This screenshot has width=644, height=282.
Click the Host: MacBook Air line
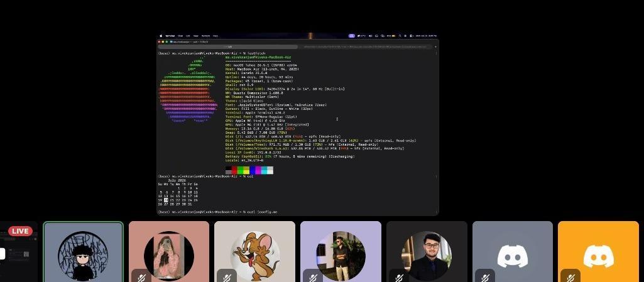(262, 69)
